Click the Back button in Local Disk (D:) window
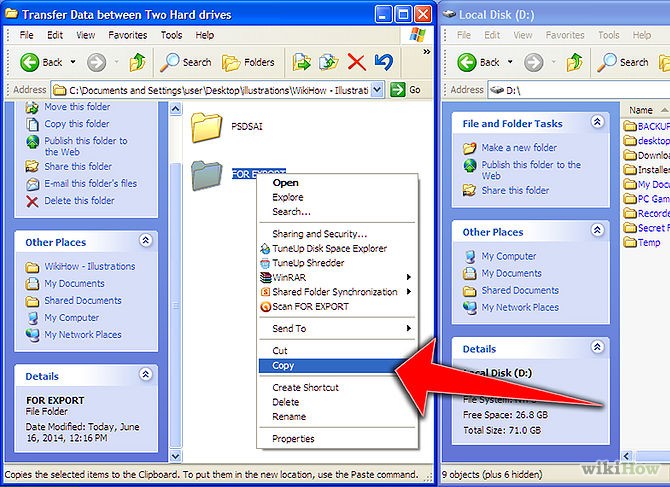670x487 pixels. tap(478, 62)
